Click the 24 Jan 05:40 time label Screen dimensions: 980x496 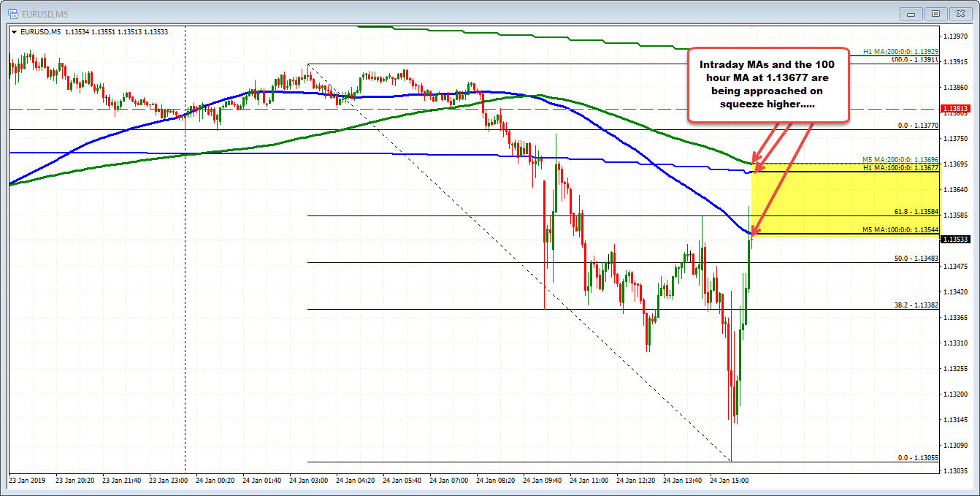pos(402,481)
